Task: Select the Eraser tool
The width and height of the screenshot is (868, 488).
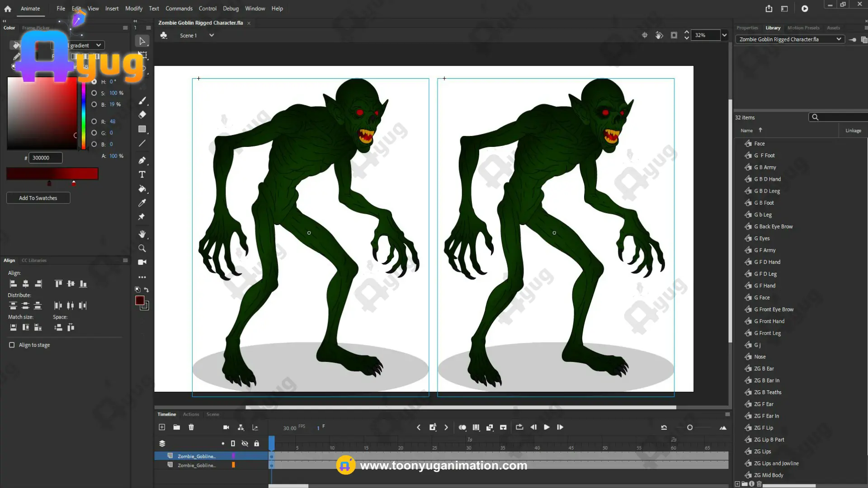Action: click(142, 115)
